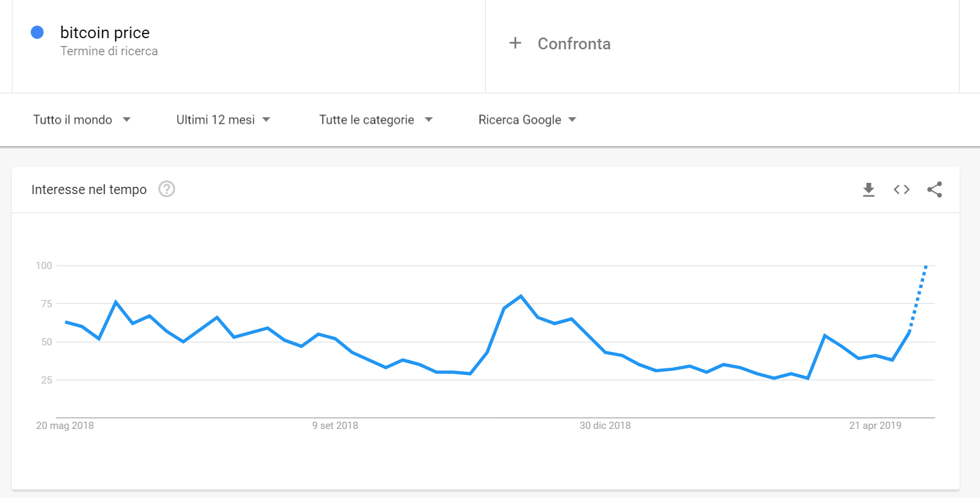Click the Confronta compare button
This screenshot has width=980, height=498.
click(x=574, y=43)
